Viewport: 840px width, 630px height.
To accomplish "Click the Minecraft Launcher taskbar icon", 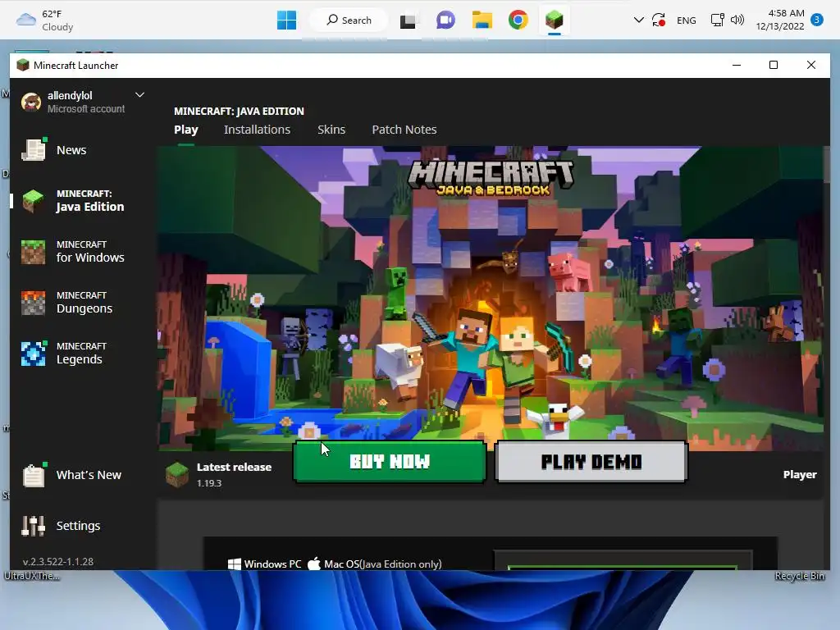I will pyautogui.click(x=554, y=21).
